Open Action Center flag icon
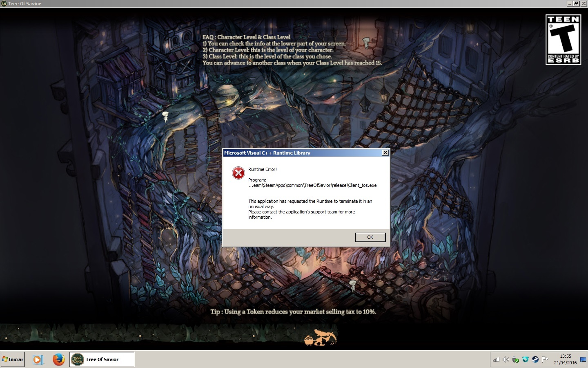Screen dimensions: 588x368 tap(545, 359)
